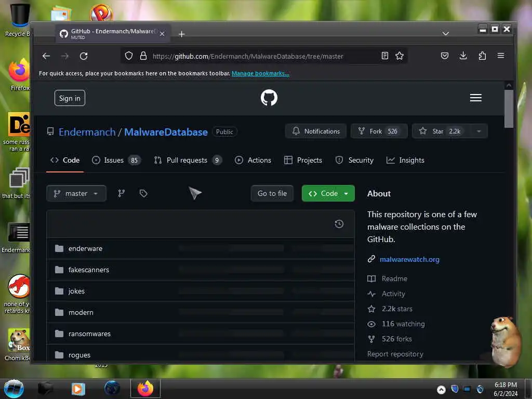Viewport: 532px width, 399px height.
Task: Show hidden system tray icons
Action: [x=441, y=390]
